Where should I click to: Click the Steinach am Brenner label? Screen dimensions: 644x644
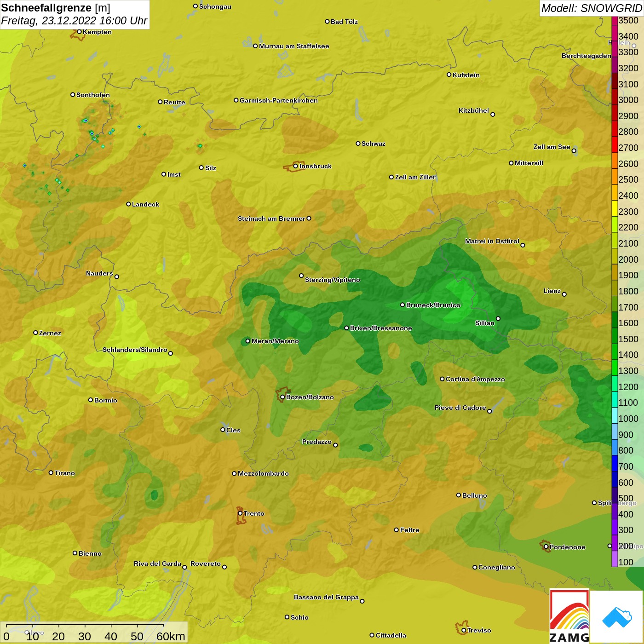coord(271,218)
